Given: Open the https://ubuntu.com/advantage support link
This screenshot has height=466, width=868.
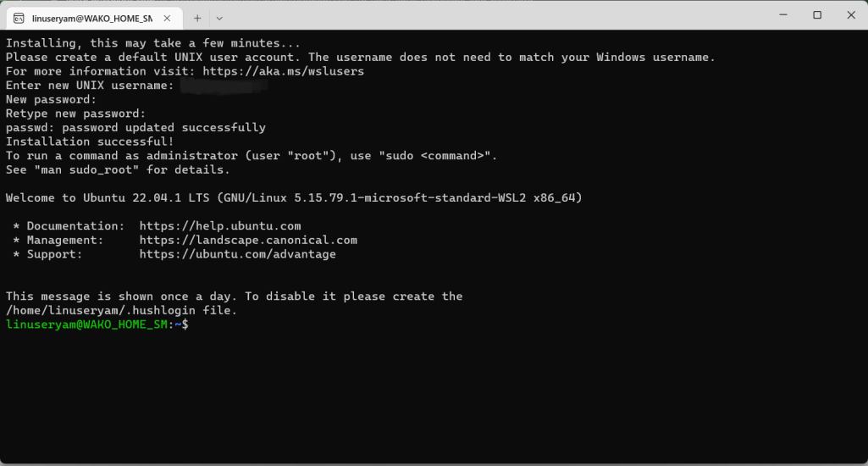Looking at the screenshot, I should point(237,254).
